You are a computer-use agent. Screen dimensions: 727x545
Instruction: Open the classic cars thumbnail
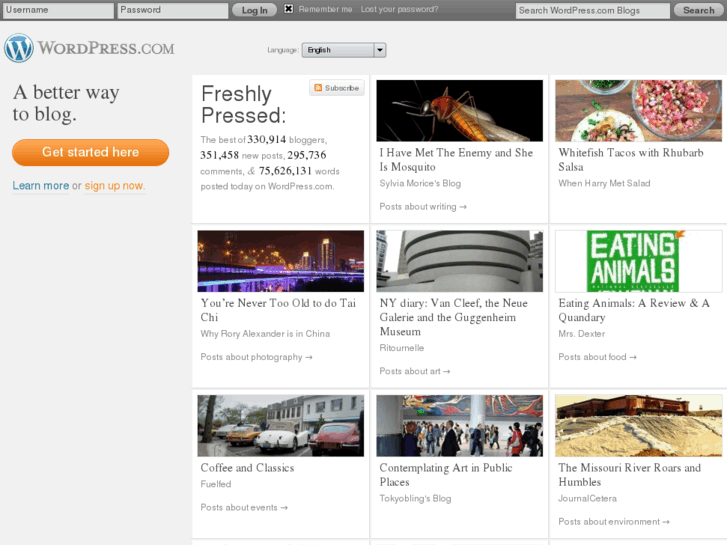click(x=281, y=426)
